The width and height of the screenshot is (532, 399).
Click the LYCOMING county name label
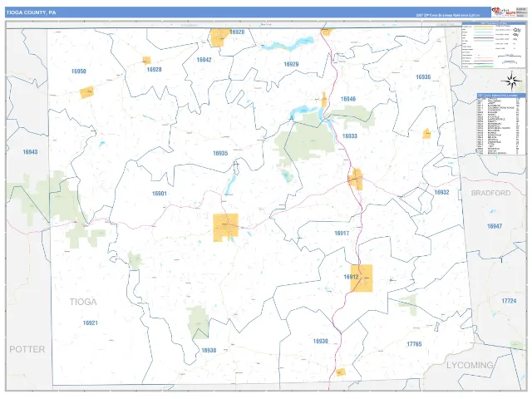click(470, 366)
